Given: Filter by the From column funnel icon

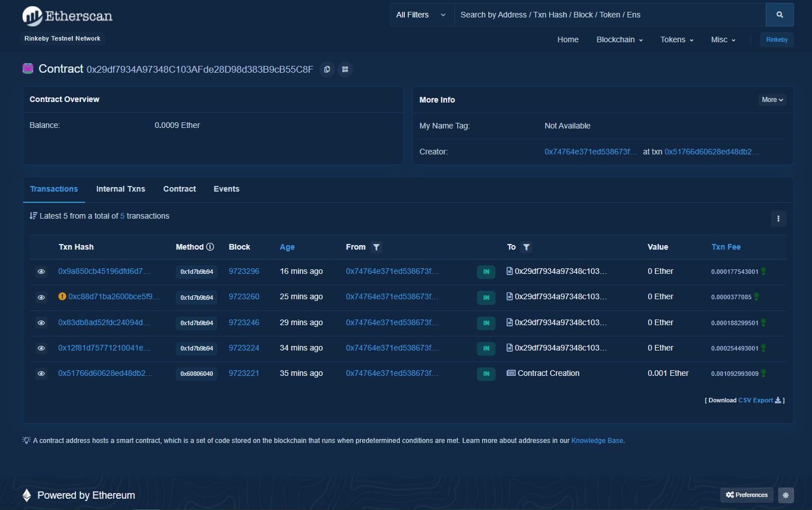Looking at the screenshot, I should tap(377, 247).
